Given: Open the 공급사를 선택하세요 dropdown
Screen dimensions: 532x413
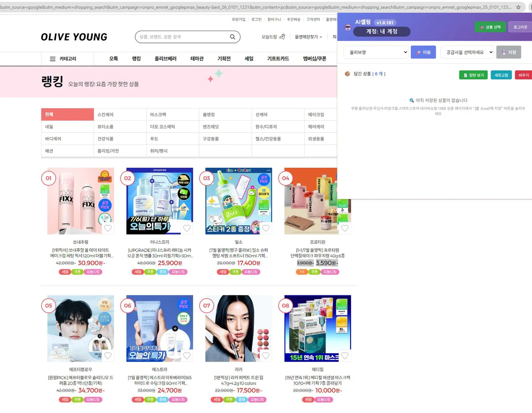Looking at the screenshot, I should coord(467,52).
